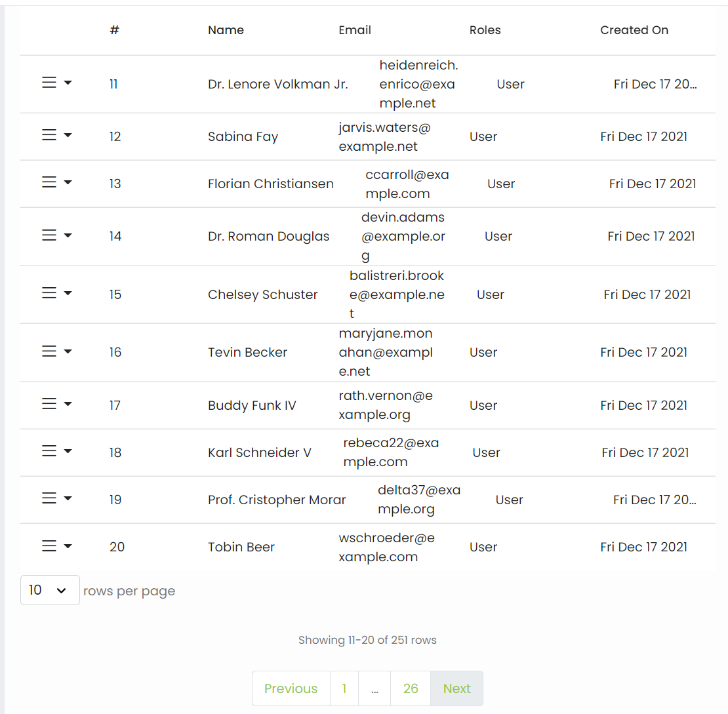Jump to page 26
The width and height of the screenshot is (728, 714).
coord(411,688)
